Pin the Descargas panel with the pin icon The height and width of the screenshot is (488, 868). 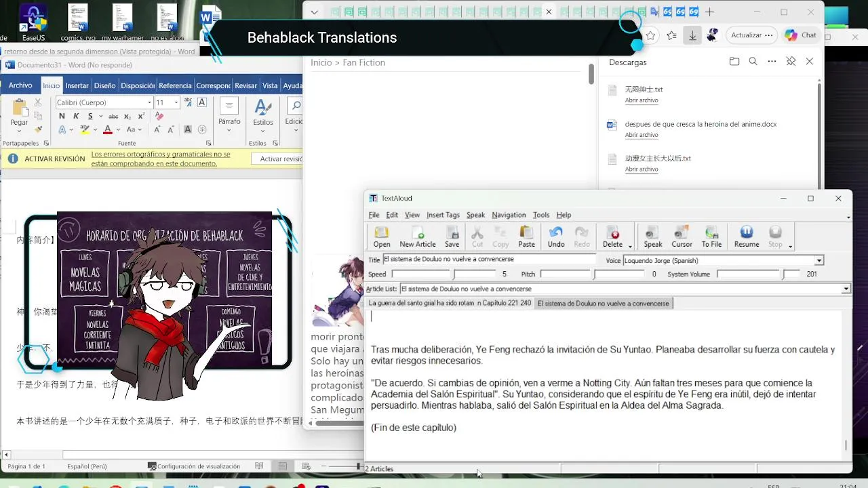pyautogui.click(x=791, y=62)
